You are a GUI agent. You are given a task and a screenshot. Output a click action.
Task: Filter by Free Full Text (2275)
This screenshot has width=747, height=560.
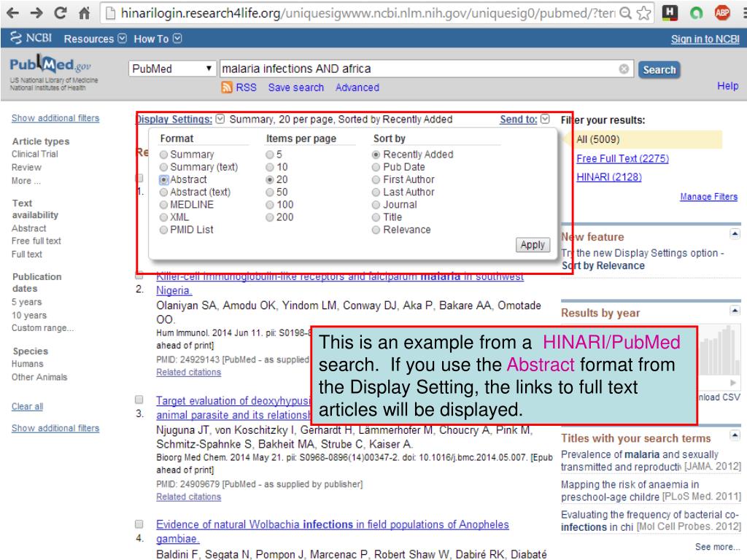(622, 158)
